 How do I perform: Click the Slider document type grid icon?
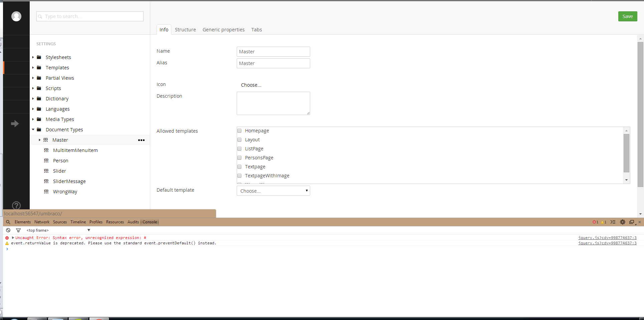46,171
